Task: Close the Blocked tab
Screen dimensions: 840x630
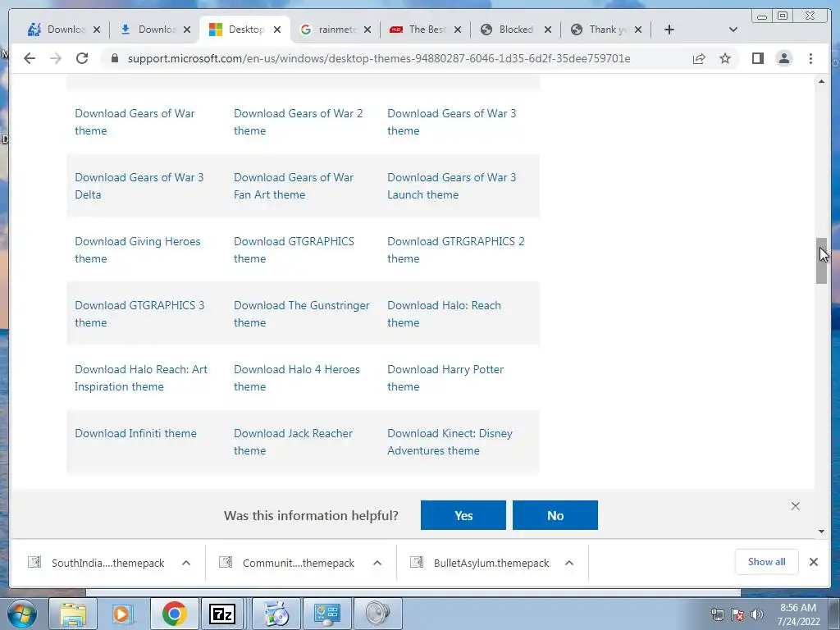Action: pos(547,30)
